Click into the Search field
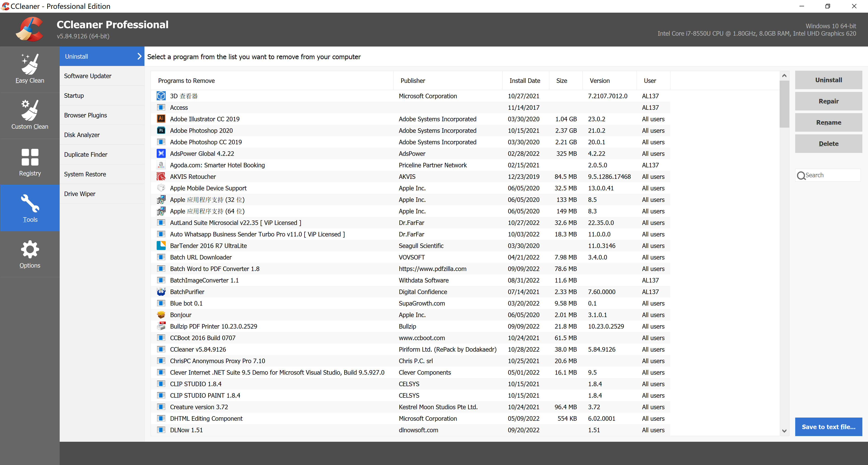 828,175
